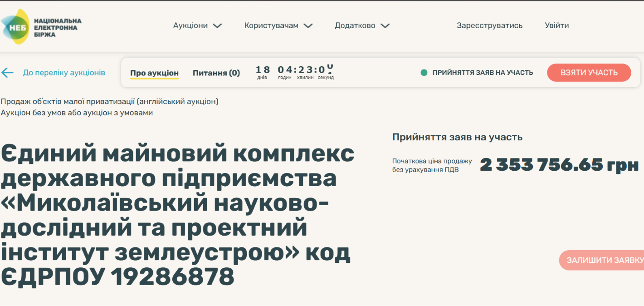Expand the Аукціони dropdown menu
This screenshot has height=306, width=644.
197,25
